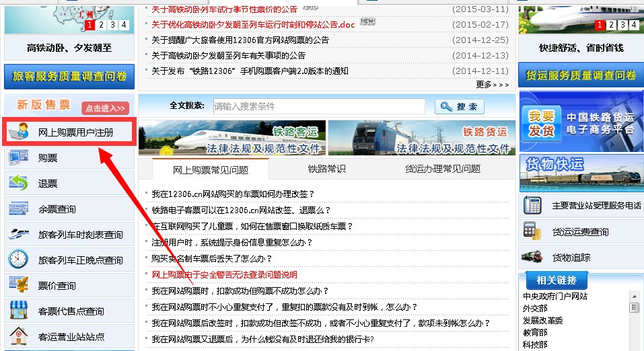This screenshot has width=644, height=351.
Task: Open 旅客服务质量调查问卷 banner
Action: (x=69, y=77)
